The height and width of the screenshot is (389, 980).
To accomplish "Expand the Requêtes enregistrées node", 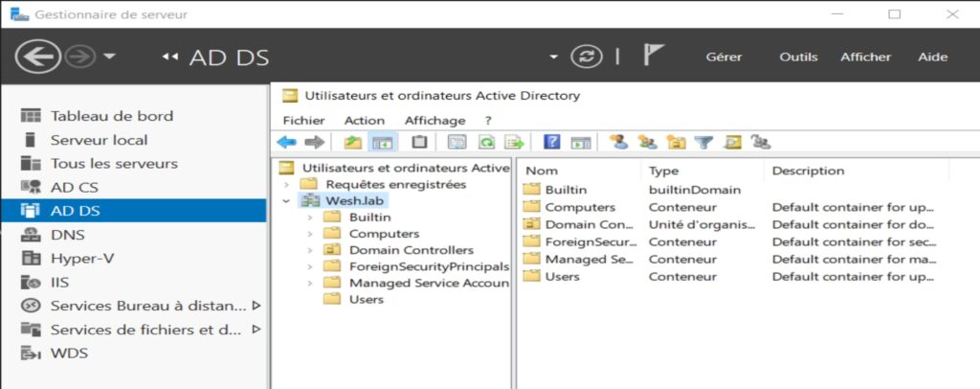I will (x=286, y=185).
